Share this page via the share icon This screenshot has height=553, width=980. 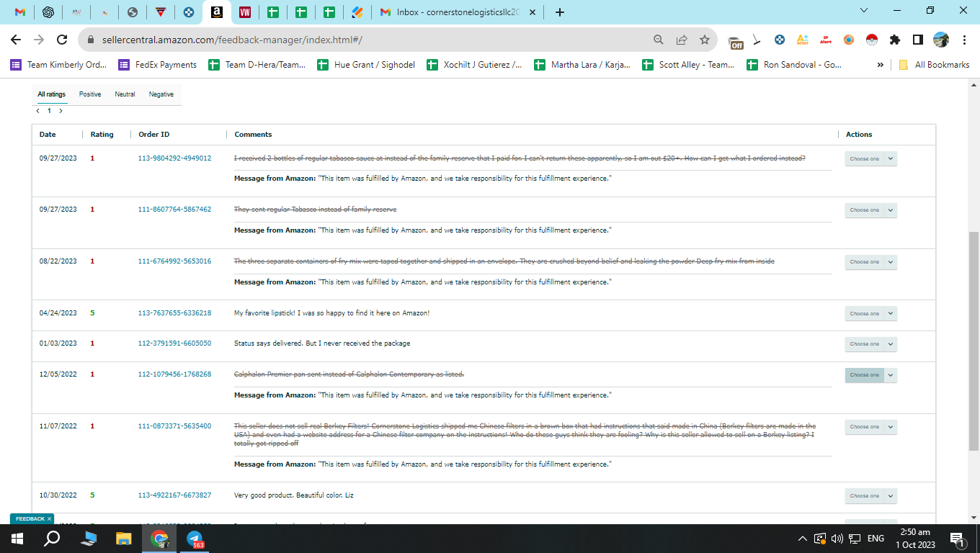682,40
